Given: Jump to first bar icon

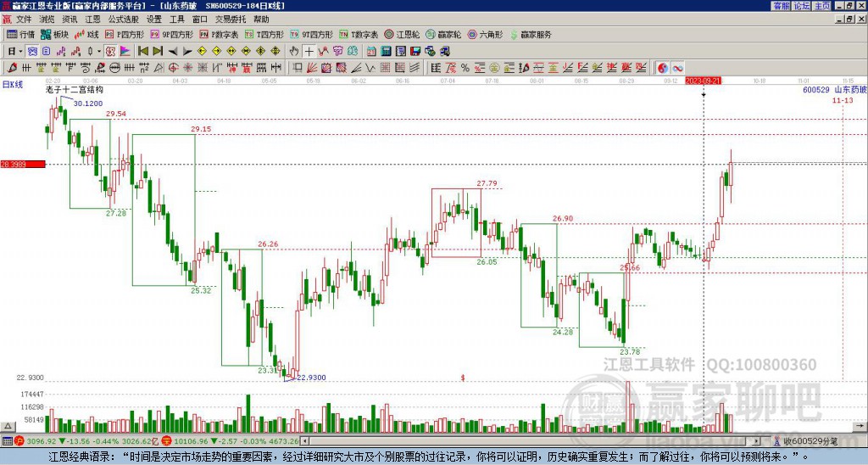Looking at the screenshot, I should (x=142, y=52).
